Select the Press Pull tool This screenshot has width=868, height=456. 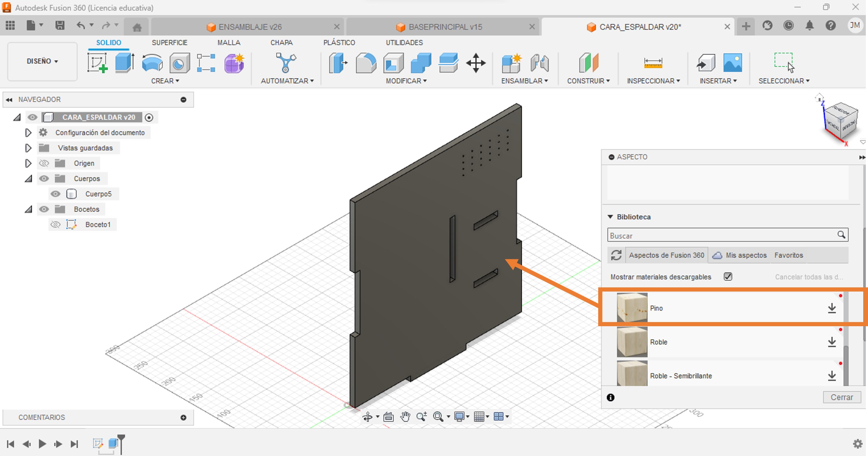coord(338,63)
